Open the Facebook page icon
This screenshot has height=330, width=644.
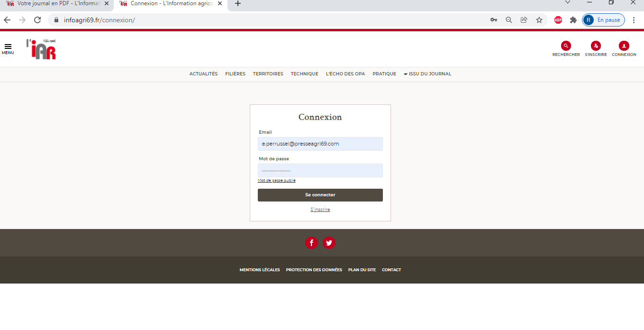[x=311, y=243]
